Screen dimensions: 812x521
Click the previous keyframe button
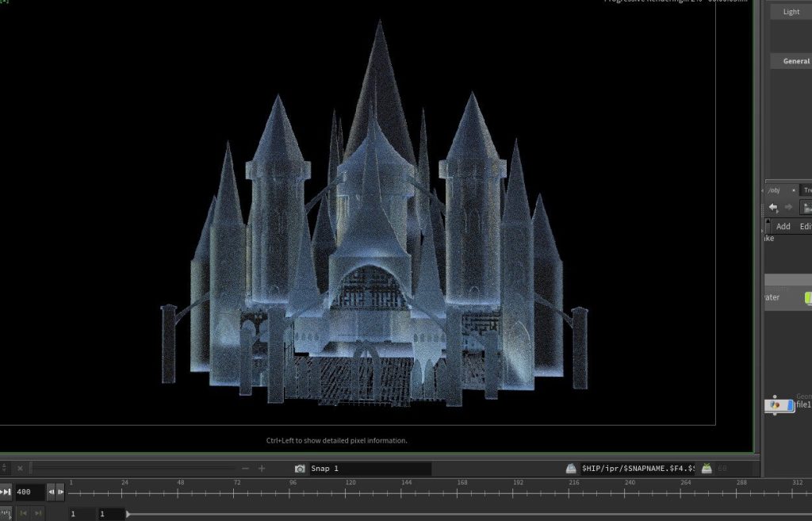click(23, 514)
